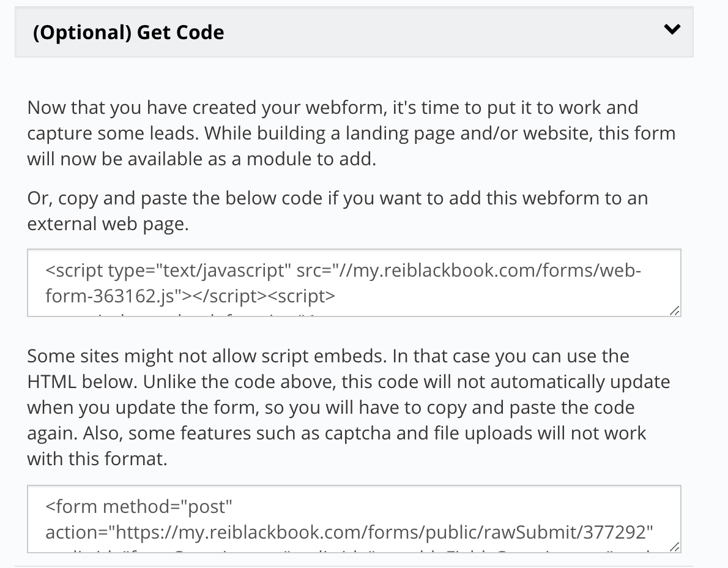Viewport: 728px width, 568px height.
Task: Focus the HTML form code textarea
Action: pyautogui.click(x=354, y=519)
